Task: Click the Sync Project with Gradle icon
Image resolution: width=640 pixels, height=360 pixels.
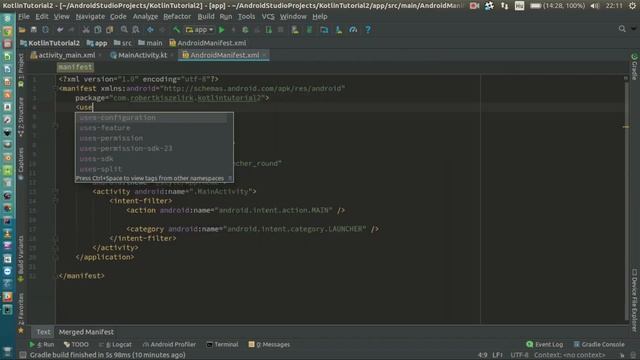Action: (x=309, y=30)
